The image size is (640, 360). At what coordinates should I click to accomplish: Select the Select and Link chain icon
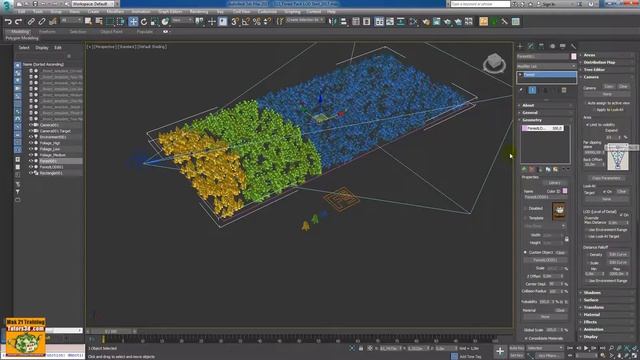pos(31,22)
